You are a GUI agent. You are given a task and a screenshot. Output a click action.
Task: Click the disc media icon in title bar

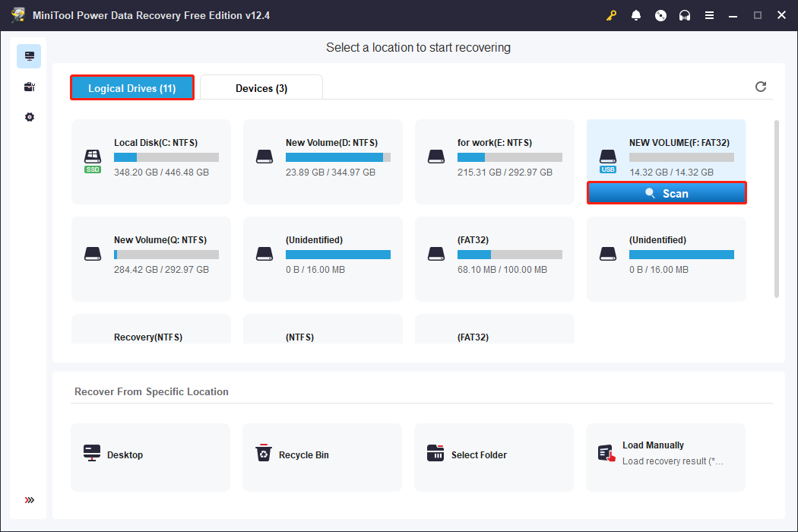tap(660, 15)
